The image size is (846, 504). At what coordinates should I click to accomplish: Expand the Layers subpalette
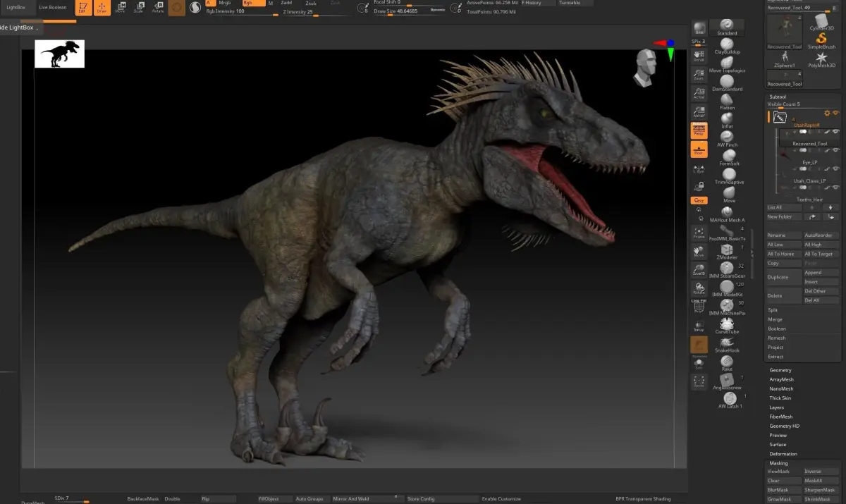776,407
